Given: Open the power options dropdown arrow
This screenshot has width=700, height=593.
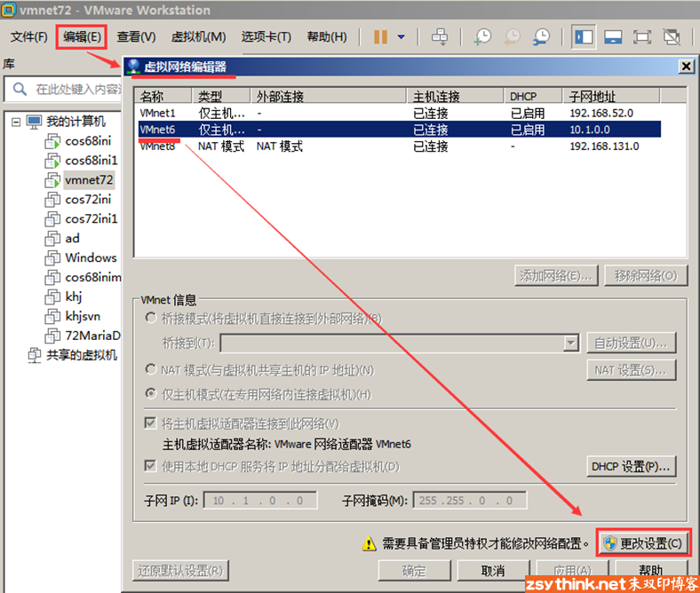Looking at the screenshot, I should tap(402, 36).
